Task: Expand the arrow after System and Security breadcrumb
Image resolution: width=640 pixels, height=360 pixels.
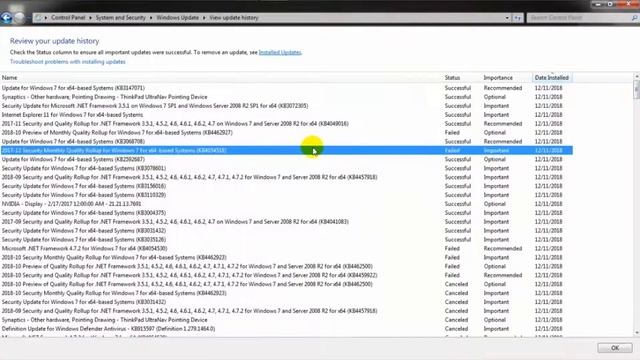Action: (x=151, y=18)
